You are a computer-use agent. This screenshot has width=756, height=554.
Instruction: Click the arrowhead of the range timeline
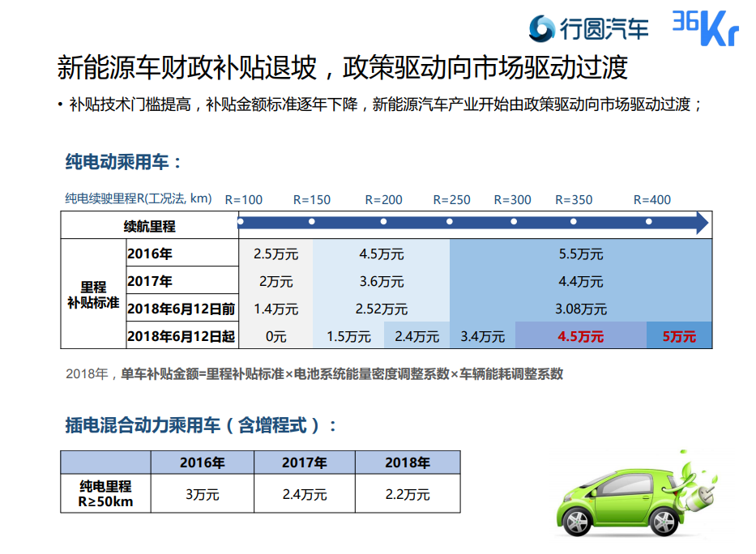point(702,223)
